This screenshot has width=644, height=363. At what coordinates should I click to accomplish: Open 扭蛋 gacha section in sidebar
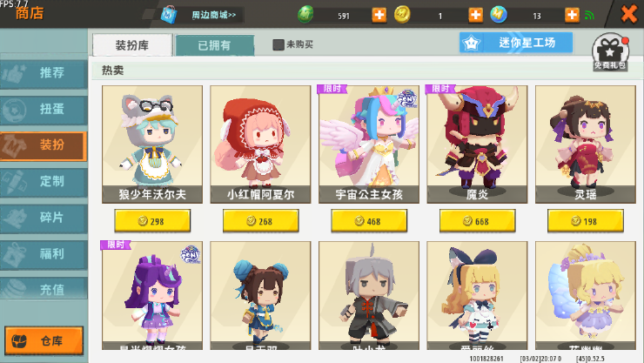pyautogui.click(x=44, y=109)
